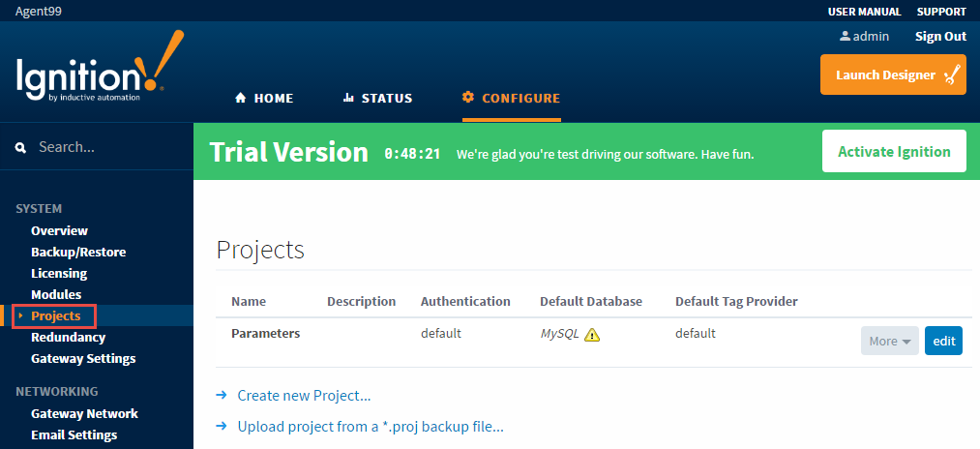
Task: Open the User Manual link
Action: [x=864, y=12]
